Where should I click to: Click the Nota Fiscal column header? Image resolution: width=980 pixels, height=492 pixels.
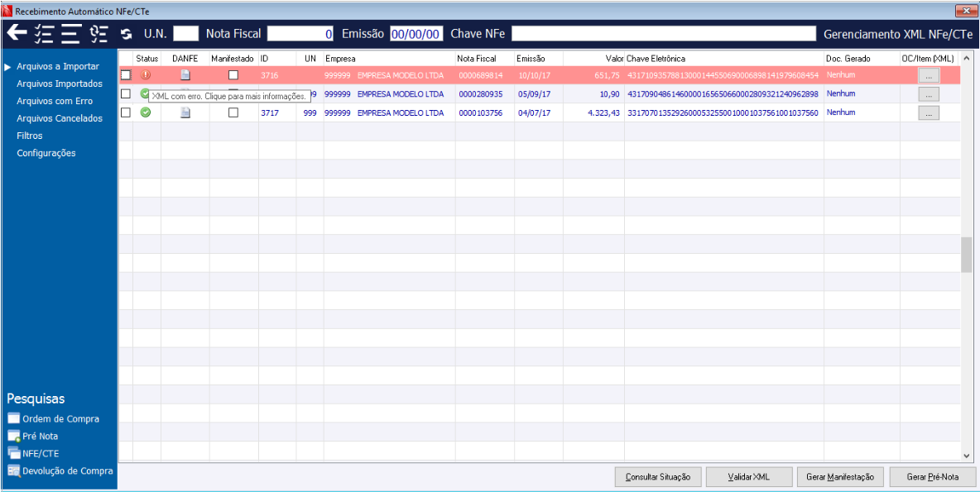point(485,58)
